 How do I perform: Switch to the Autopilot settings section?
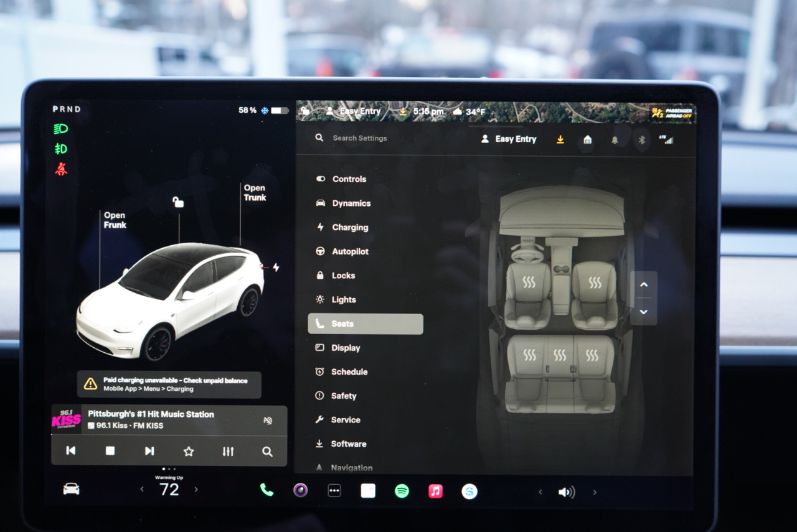point(351,251)
